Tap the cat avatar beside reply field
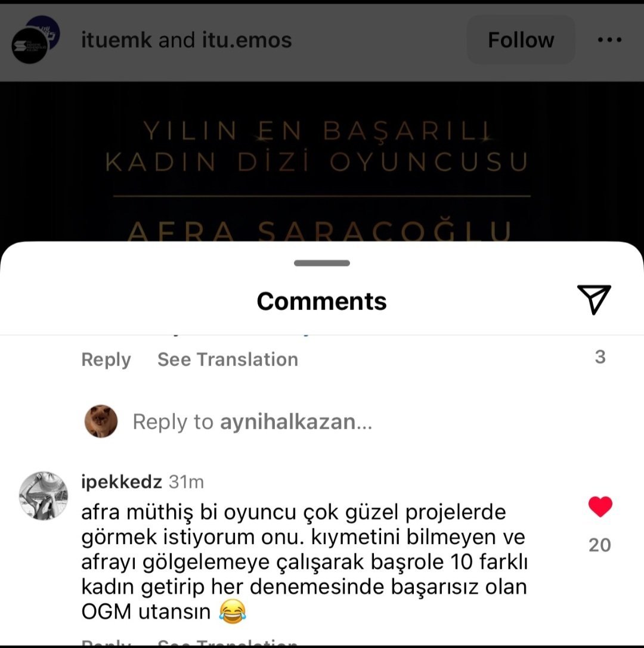 (101, 421)
